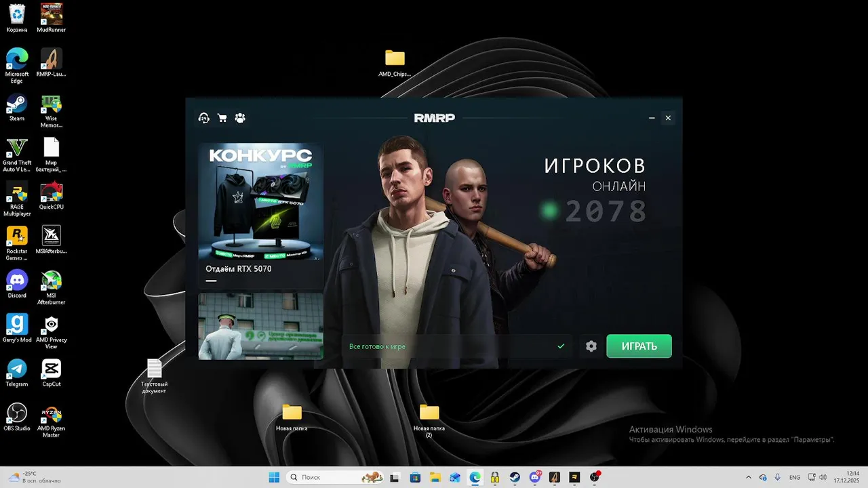
Task: Click the taskbar Поиск search box
Action: (336, 477)
